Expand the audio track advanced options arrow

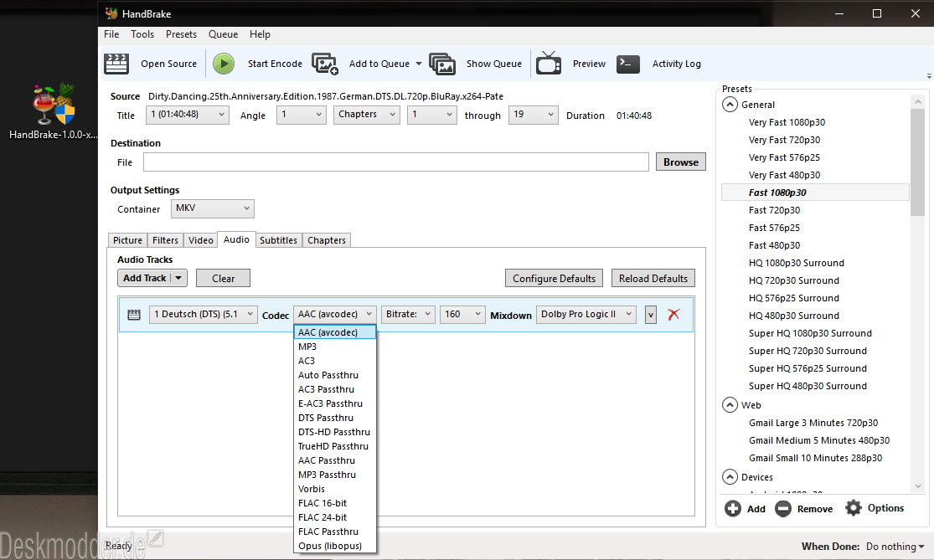coord(651,315)
